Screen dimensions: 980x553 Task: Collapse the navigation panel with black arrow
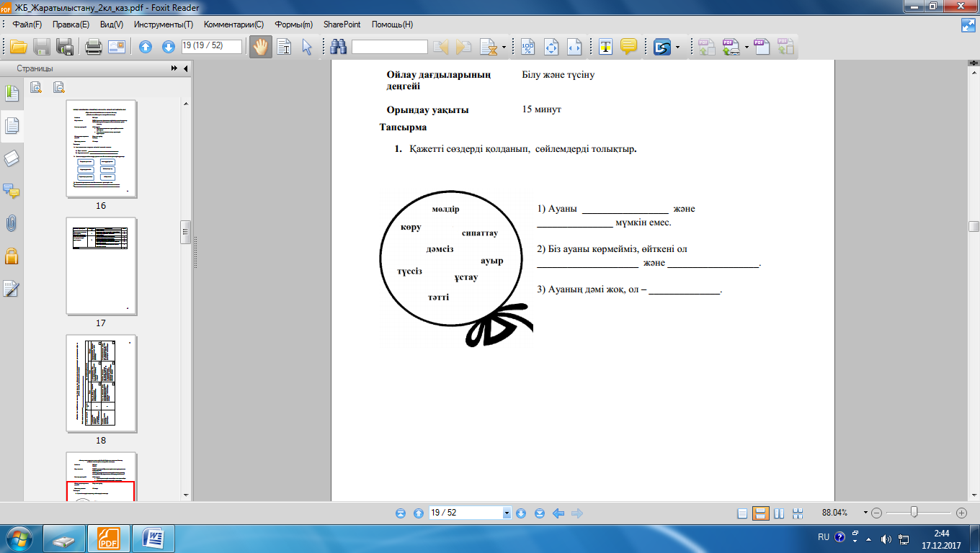[x=186, y=68]
